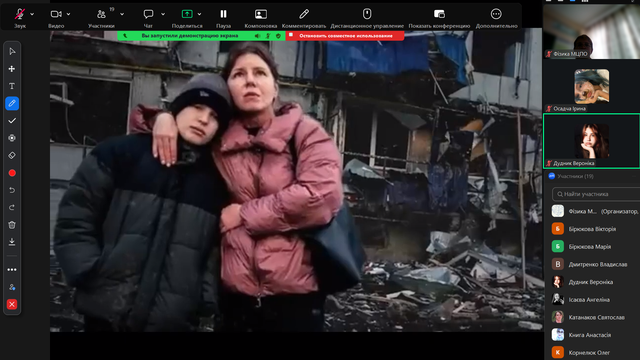Select the Осадча Ірина video tile
Viewport: 640px width, 360px height.
pyautogui.click(x=591, y=86)
